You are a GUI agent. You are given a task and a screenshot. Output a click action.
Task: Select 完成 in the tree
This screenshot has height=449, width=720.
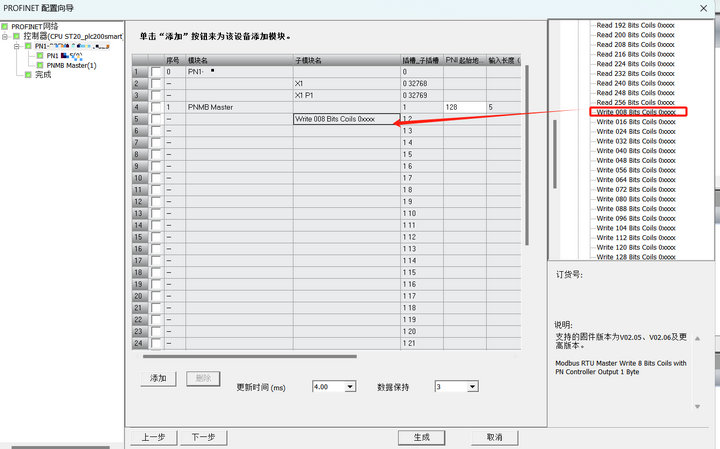[x=43, y=74]
